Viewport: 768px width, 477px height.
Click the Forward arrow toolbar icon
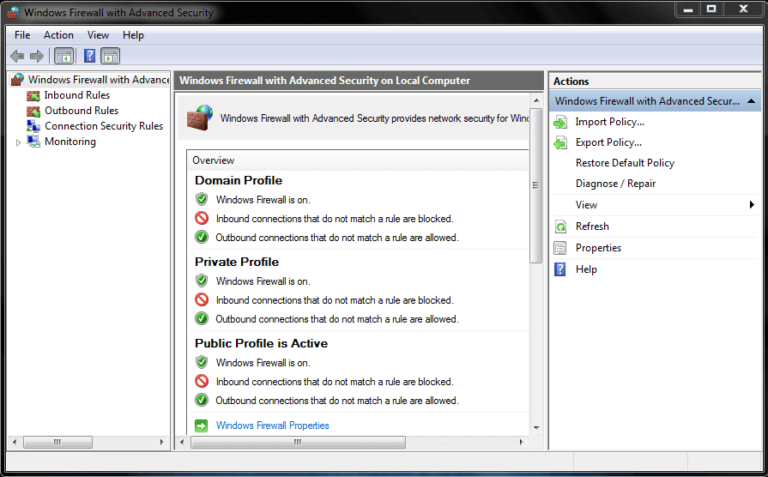[37, 56]
